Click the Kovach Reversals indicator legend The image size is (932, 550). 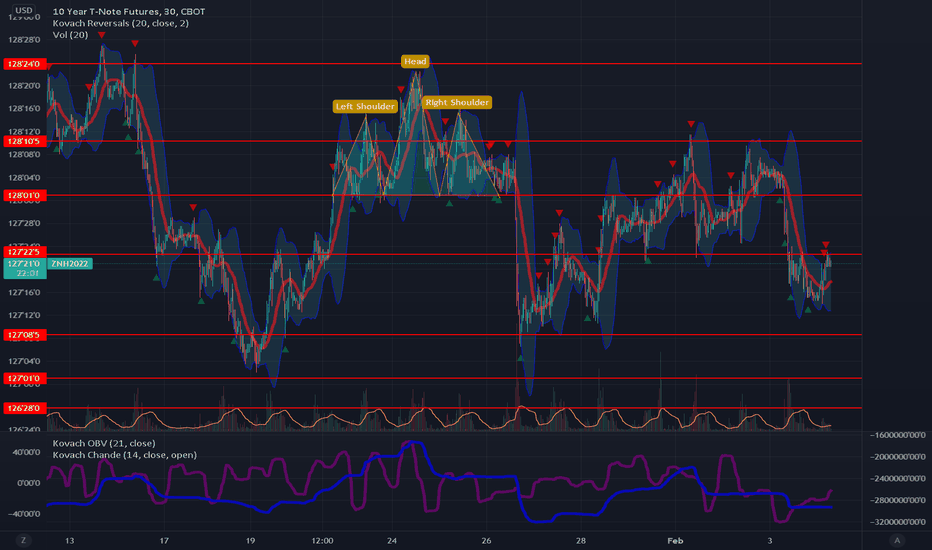click(x=121, y=23)
